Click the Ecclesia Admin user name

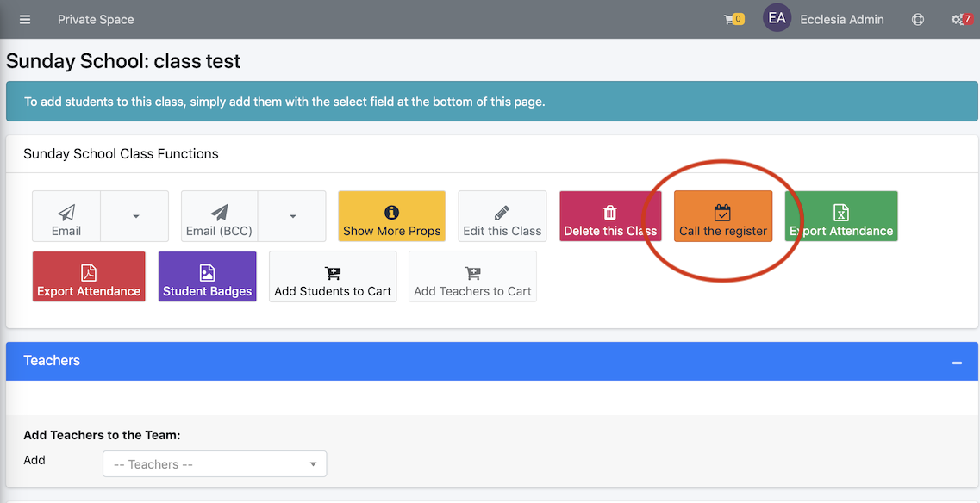click(x=842, y=19)
